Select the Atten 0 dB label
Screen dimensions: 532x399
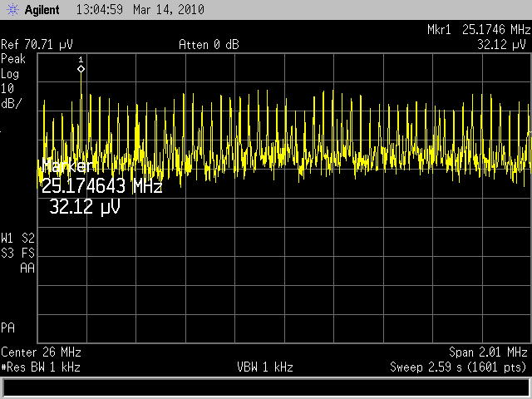click(209, 44)
